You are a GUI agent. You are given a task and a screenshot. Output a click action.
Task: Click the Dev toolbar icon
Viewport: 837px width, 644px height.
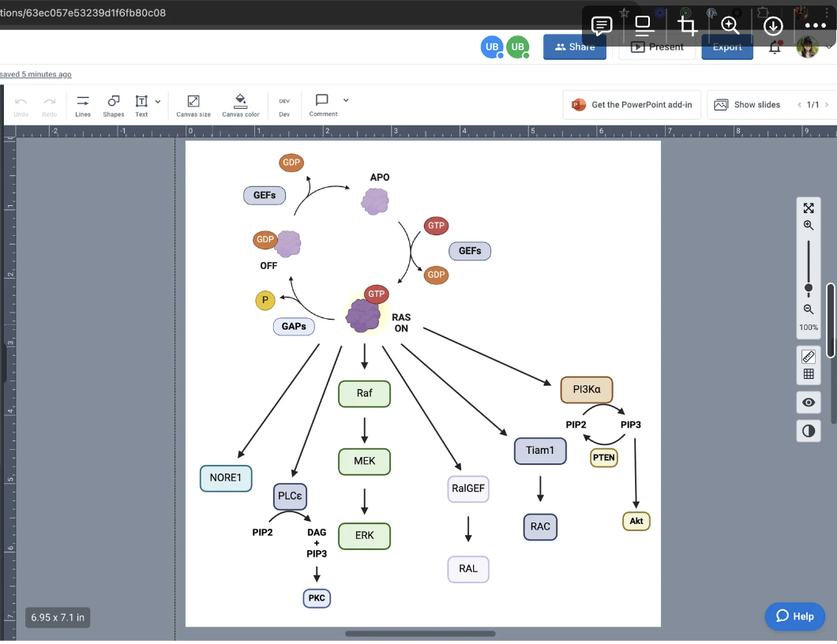coord(284,104)
